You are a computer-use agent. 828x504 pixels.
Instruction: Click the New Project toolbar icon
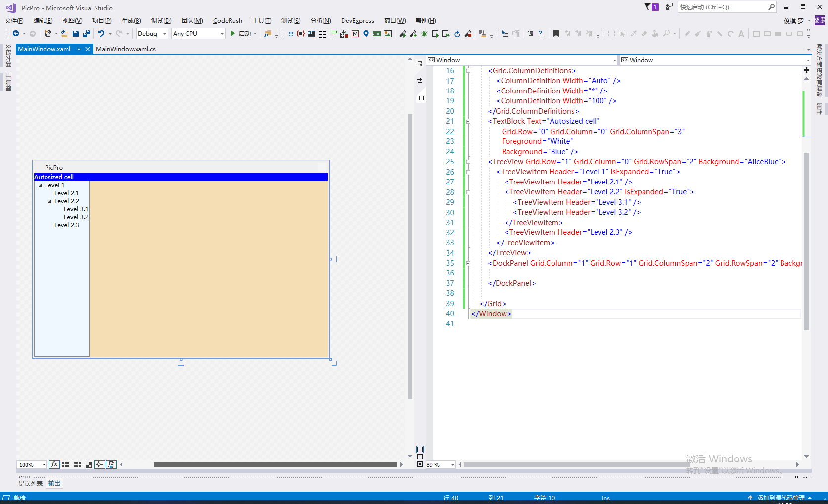tap(47, 34)
